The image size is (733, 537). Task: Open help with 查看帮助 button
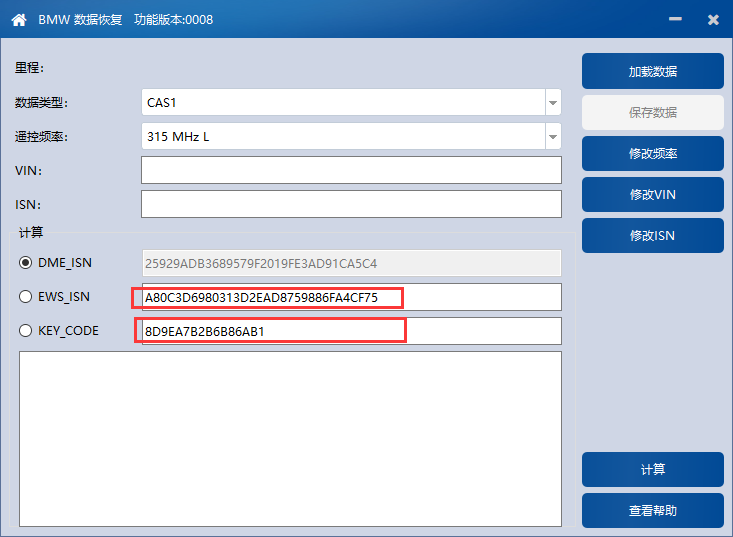pos(653,510)
